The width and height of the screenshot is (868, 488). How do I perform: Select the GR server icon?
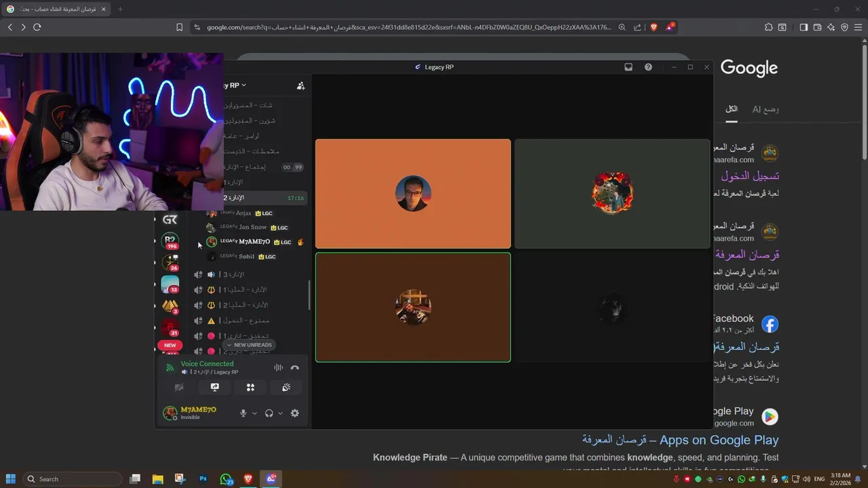[170, 220]
